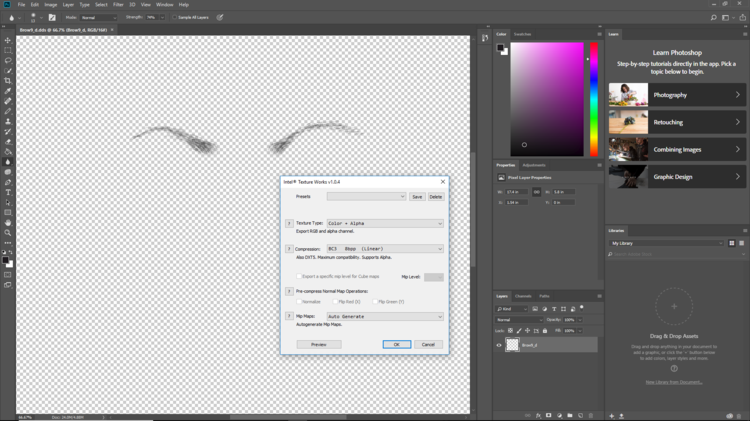Select the Horizontal Type tool
The image size is (750, 421).
[8, 192]
